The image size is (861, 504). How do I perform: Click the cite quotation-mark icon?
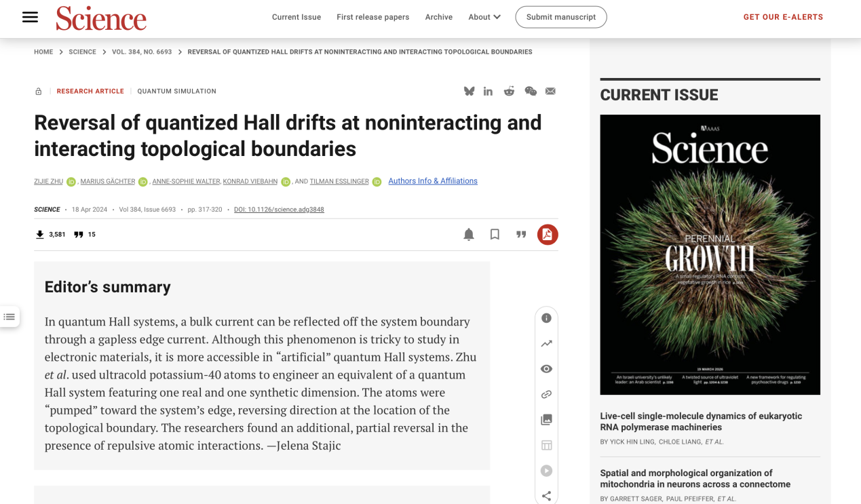[521, 235]
